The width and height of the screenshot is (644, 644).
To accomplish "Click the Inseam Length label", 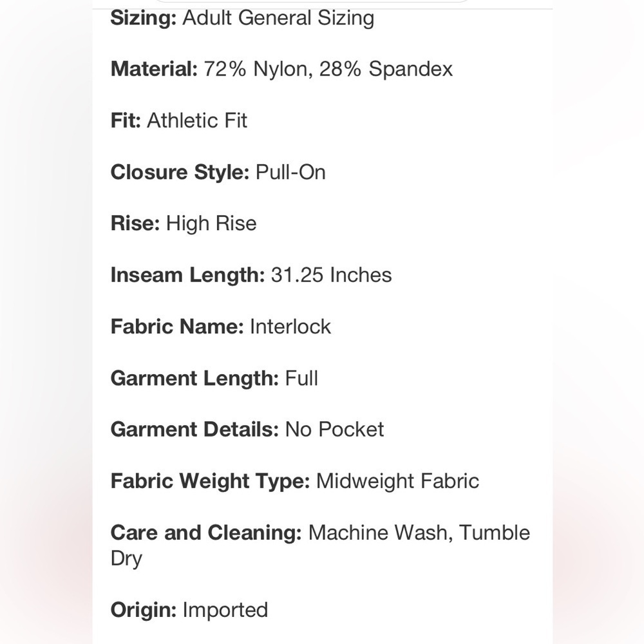I will click(187, 275).
